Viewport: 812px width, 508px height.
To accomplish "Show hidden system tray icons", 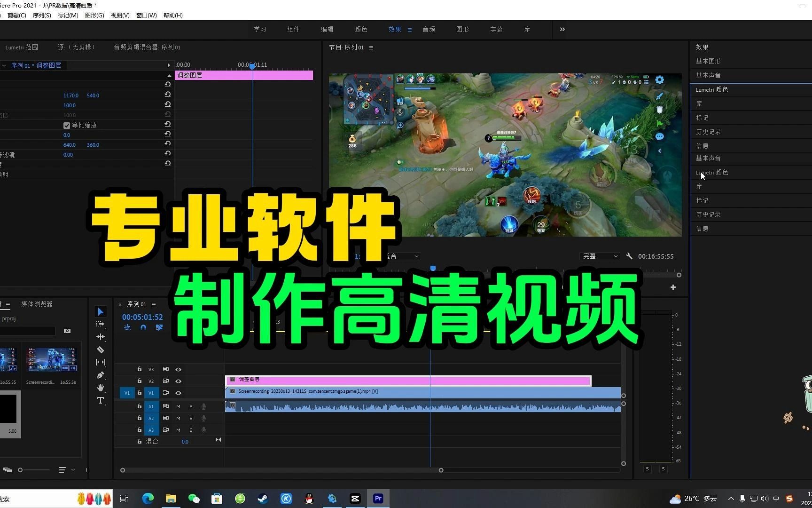I will [731, 499].
